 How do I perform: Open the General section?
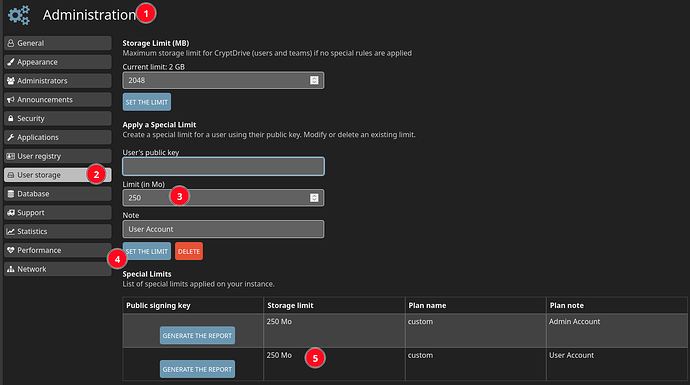pos(58,43)
